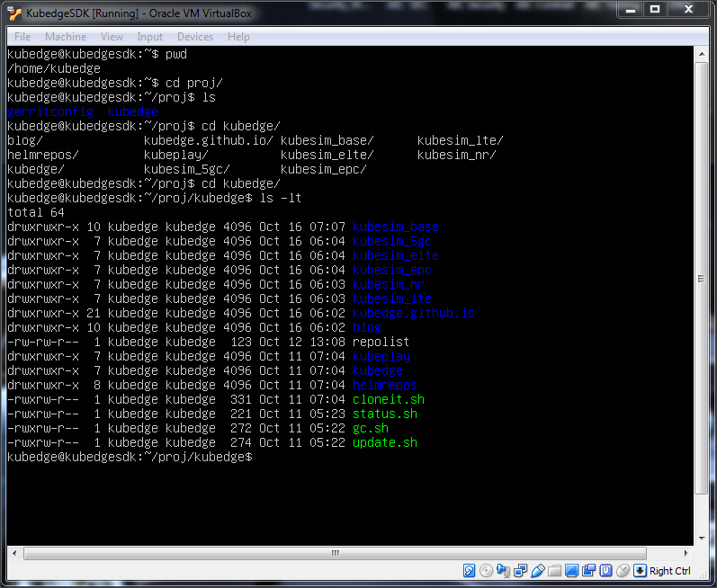Click the green gc.sh script name
Image resolution: width=717 pixels, height=588 pixels.
[x=371, y=428]
